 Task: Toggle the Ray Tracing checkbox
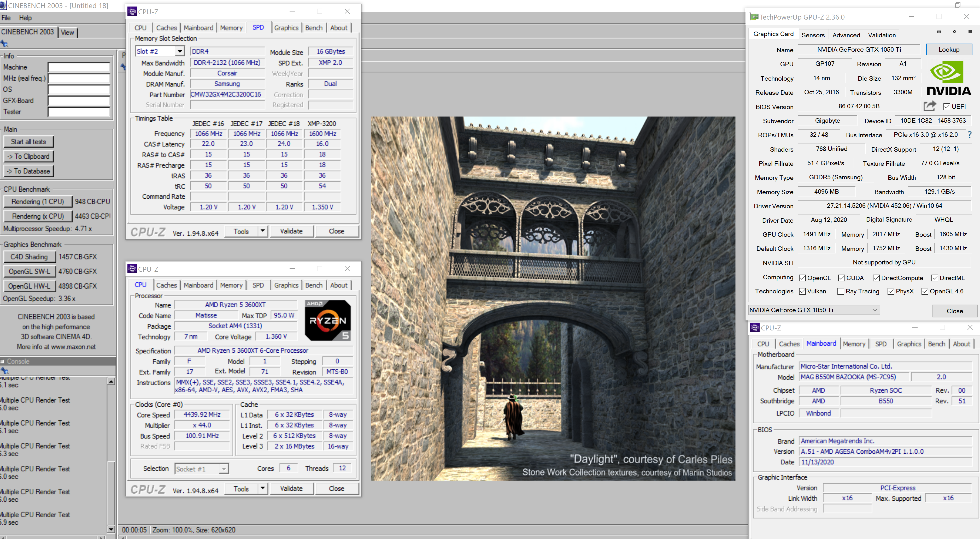coord(841,291)
